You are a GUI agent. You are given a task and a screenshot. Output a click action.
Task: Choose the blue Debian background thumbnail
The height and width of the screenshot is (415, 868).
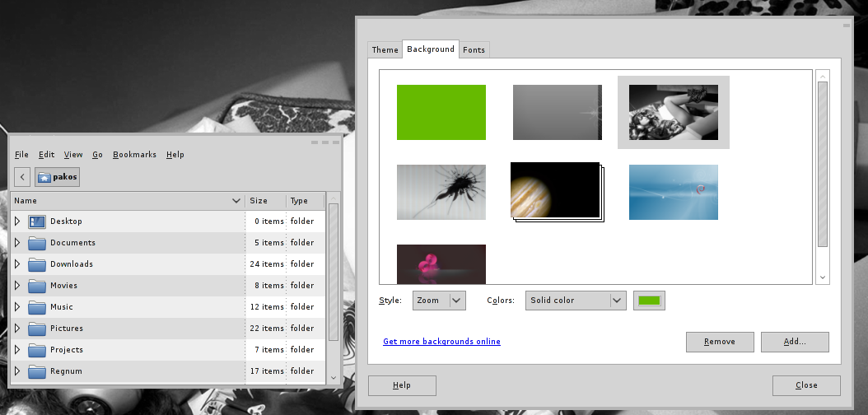tap(674, 192)
